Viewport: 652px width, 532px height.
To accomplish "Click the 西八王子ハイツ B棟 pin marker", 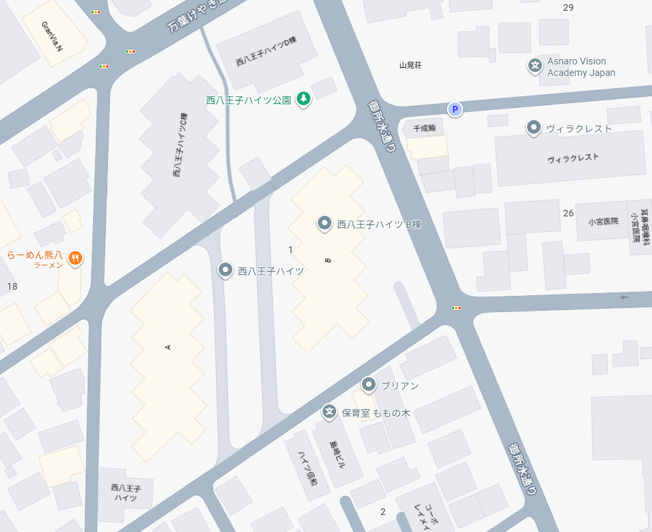I will click(324, 223).
